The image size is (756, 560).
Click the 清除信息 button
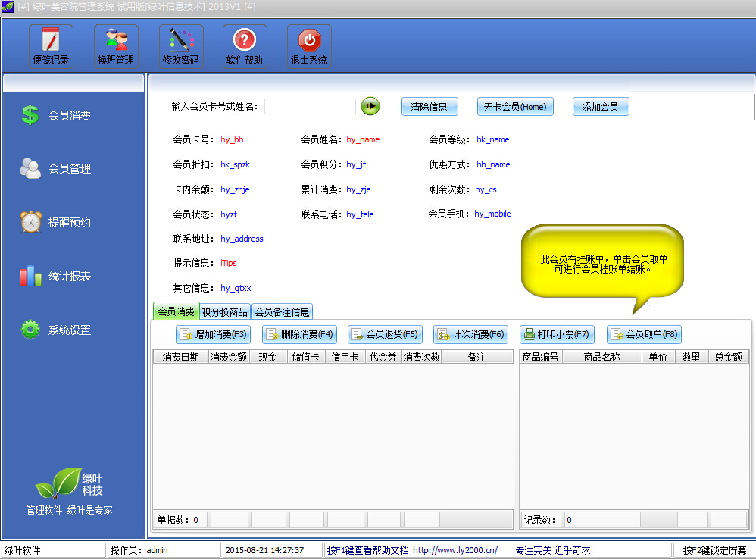coord(430,106)
